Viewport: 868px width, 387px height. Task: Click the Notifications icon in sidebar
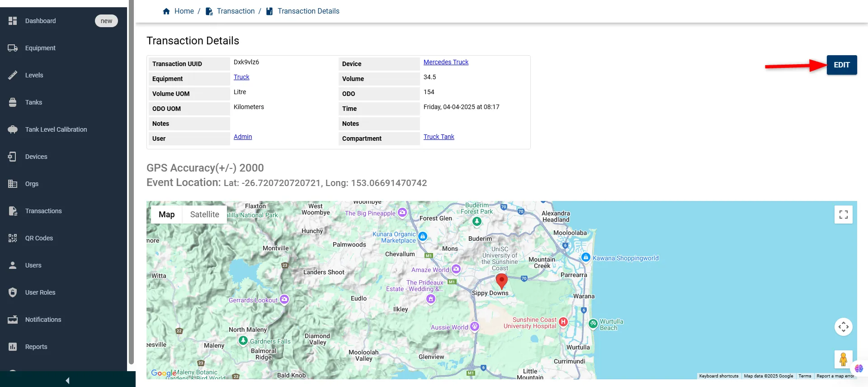(13, 320)
